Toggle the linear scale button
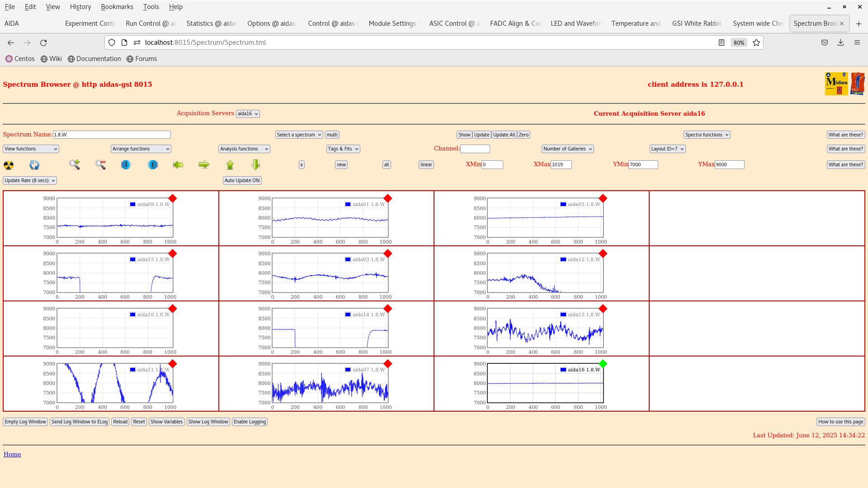This screenshot has width=868, height=488. (x=426, y=165)
